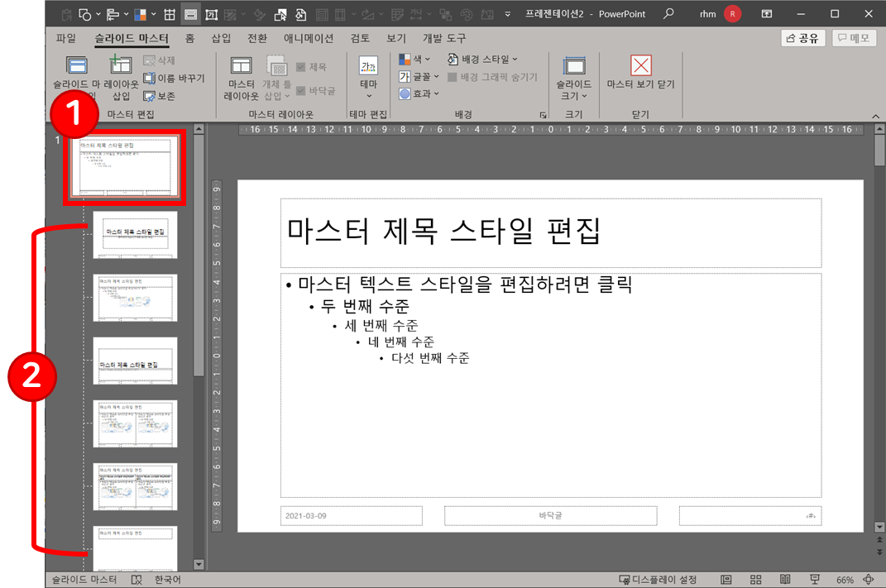Enable the 바닥글 checkbox

click(x=301, y=92)
